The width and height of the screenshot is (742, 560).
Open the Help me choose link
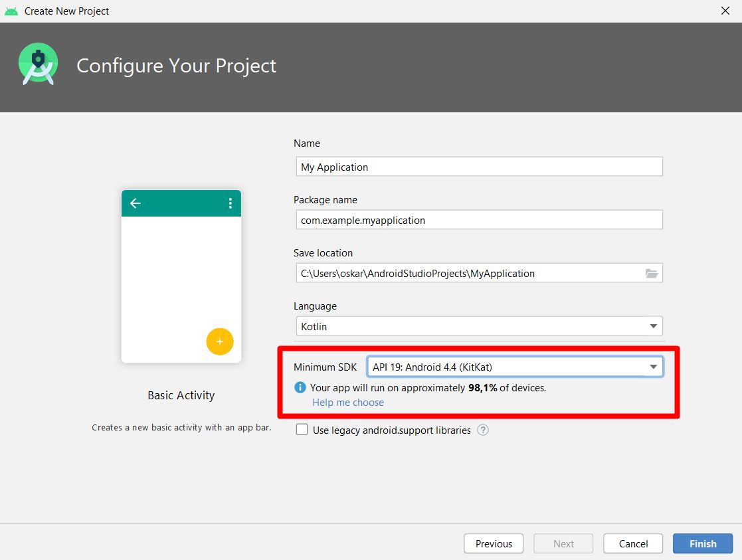pos(348,403)
